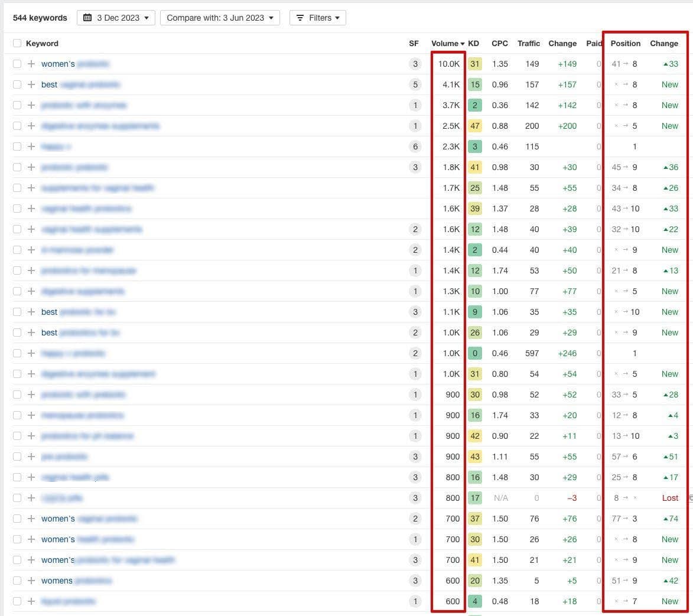Click the funnel icon inside the Filters button
This screenshot has width=693, height=616.
click(x=301, y=18)
